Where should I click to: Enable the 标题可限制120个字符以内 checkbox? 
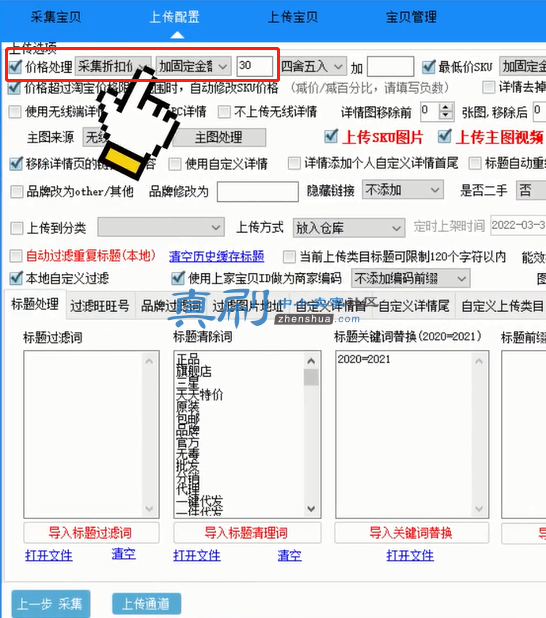tap(289, 257)
